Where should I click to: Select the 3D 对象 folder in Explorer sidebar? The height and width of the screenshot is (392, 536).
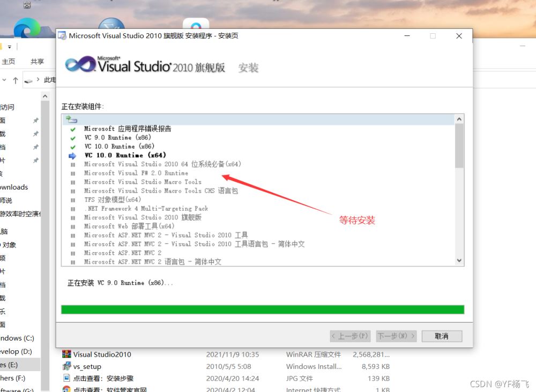click(x=9, y=245)
